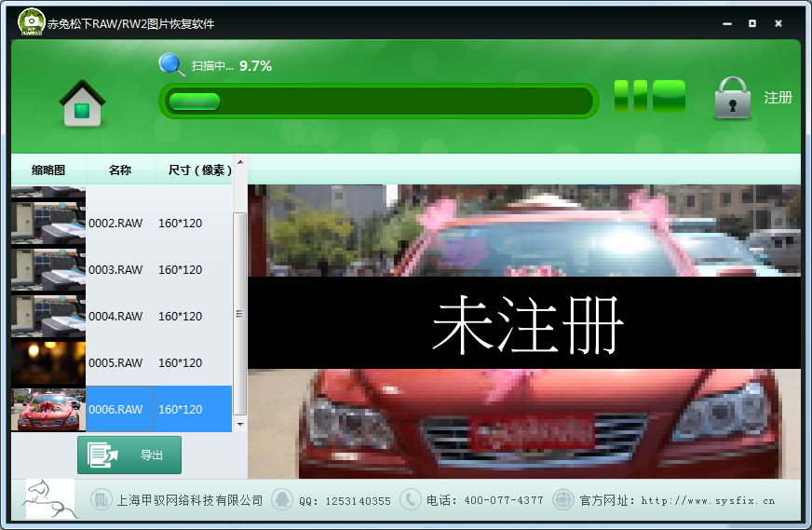Click the red car thumbnail of 0006.RAW
Viewport: 812px width, 530px height.
point(48,409)
